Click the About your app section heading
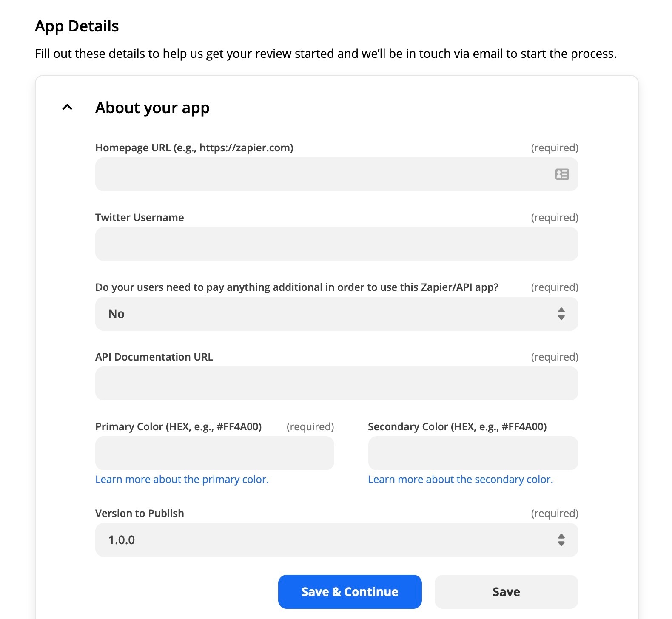This screenshot has height=619, width=672. point(152,108)
